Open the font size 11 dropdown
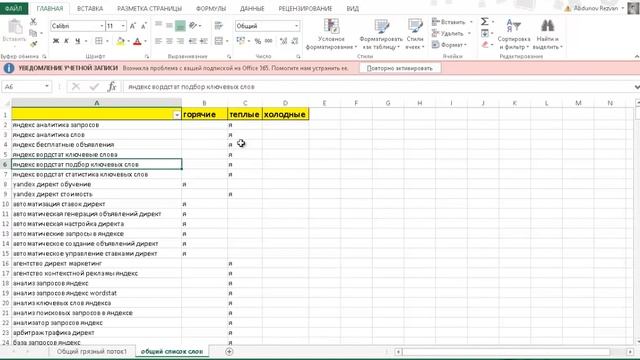The width and height of the screenshot is (640, 360). (123, 26)
